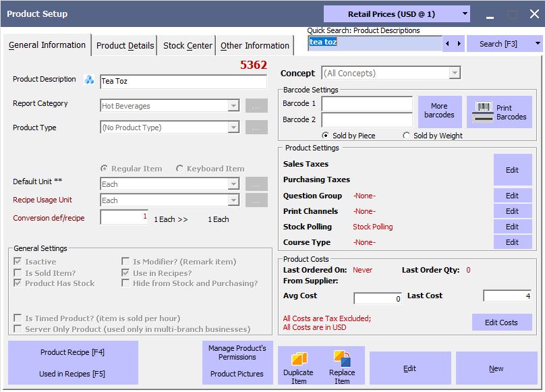
Task: Close the Product Setup window
Action: [535, 14]
